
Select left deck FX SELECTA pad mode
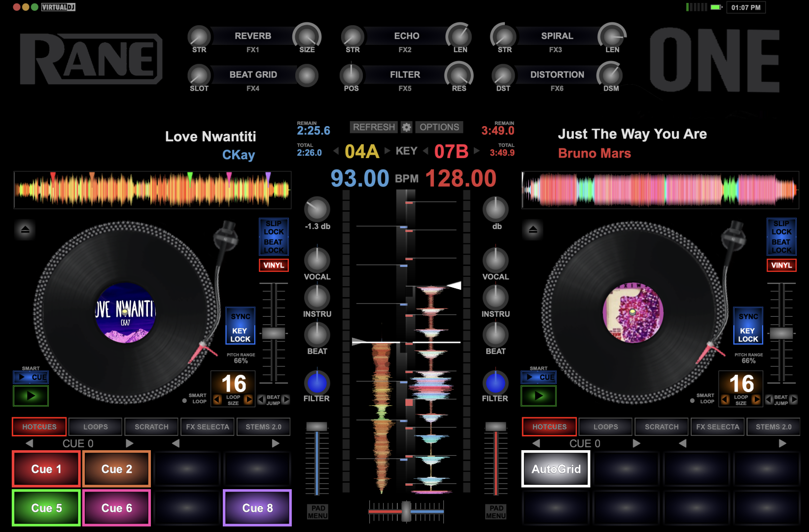click(x=208, y=427)
